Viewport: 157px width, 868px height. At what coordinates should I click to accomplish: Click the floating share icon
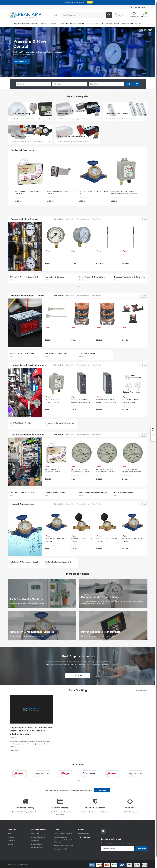coord(153,434)
